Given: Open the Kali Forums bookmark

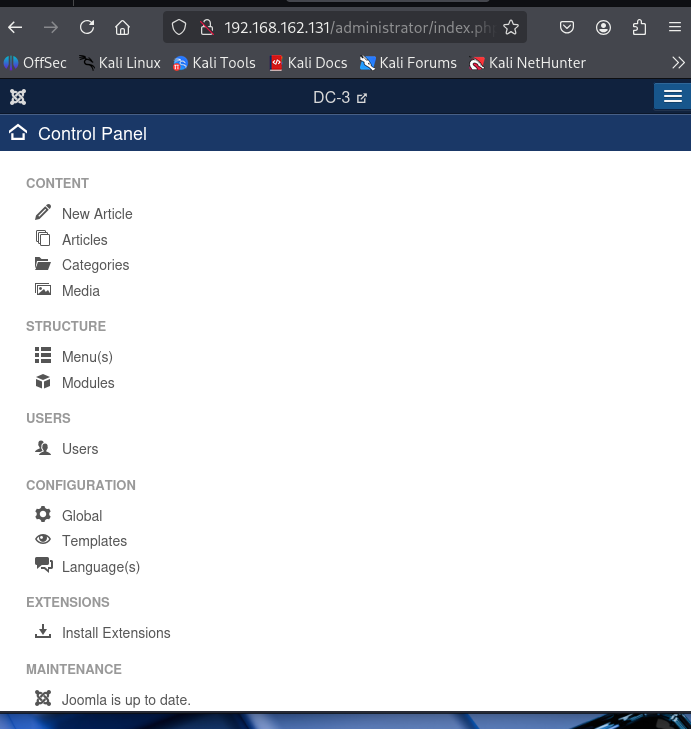Looking at the screenshot, I should point(408,63).
